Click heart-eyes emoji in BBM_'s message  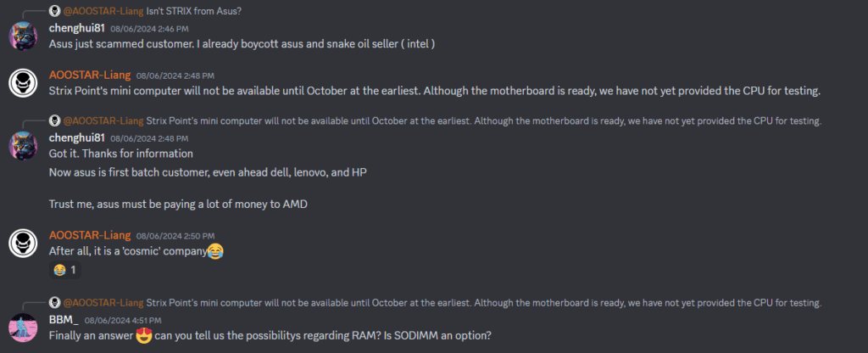142,335
